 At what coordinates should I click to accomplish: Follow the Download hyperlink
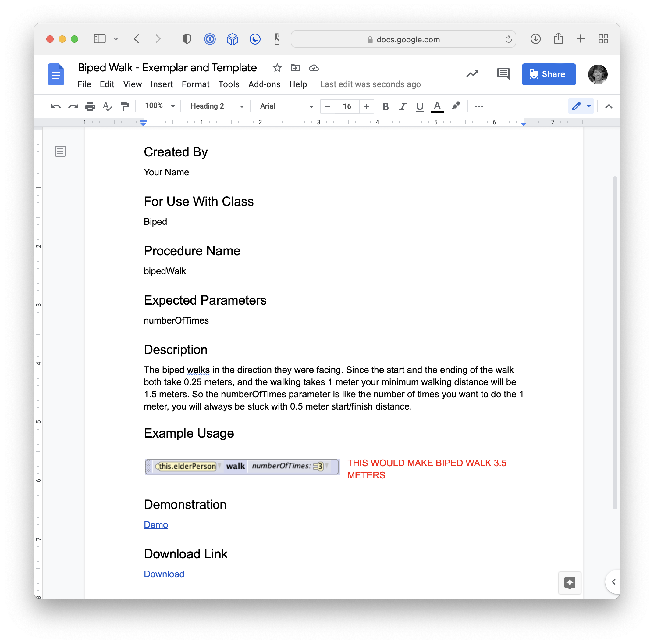click(164, 574)
